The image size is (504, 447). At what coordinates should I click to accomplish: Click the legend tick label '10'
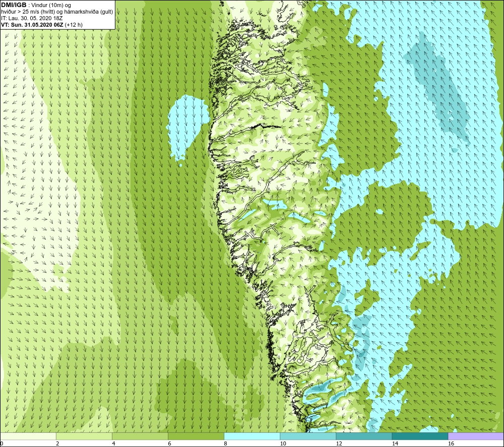tap(283, 444)
